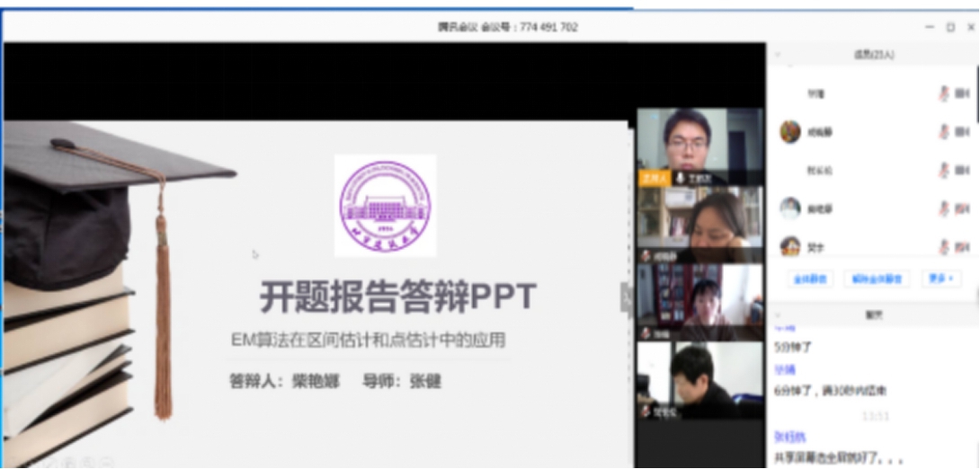
Task: Click the avatar of the fourth listed member
Action: (x=790, y=208)
